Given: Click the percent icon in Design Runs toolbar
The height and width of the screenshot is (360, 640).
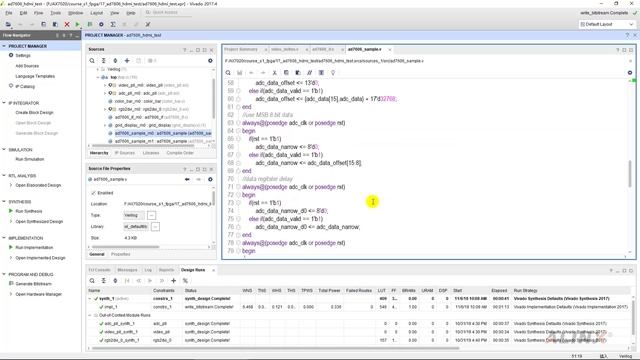Looking at the screenshot, I should coord(185,281).
